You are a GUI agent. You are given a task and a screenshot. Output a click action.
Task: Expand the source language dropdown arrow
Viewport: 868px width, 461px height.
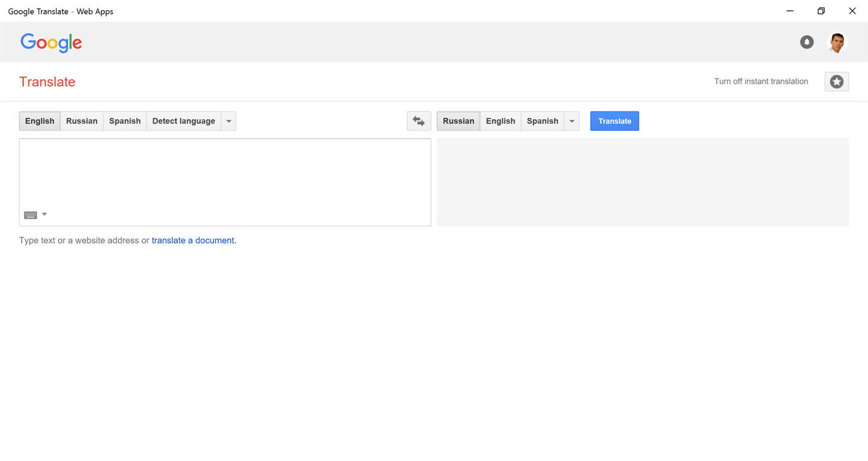pos(228,121)
